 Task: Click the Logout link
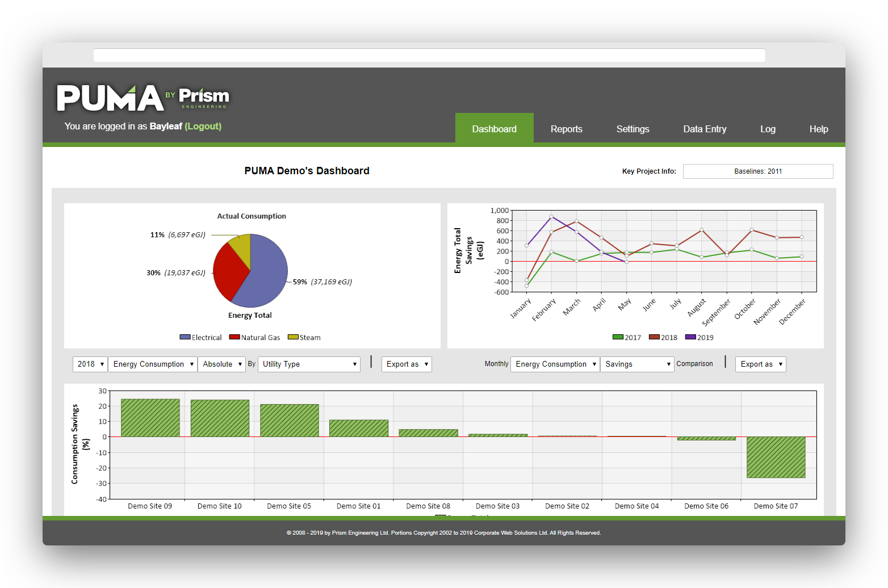(203, 126)
